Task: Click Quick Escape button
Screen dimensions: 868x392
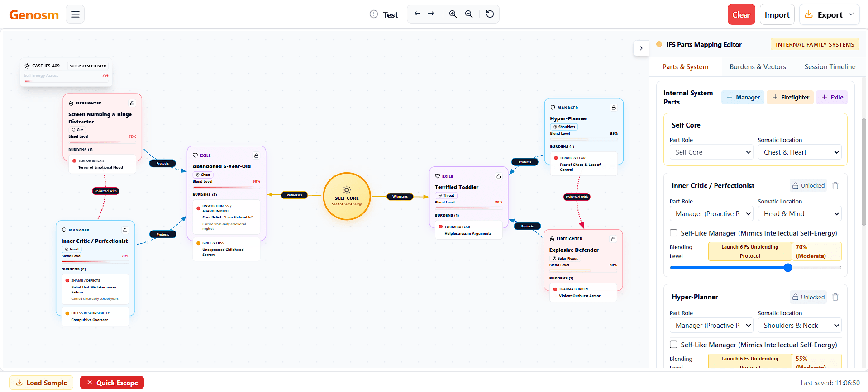Action: [112, 383]
